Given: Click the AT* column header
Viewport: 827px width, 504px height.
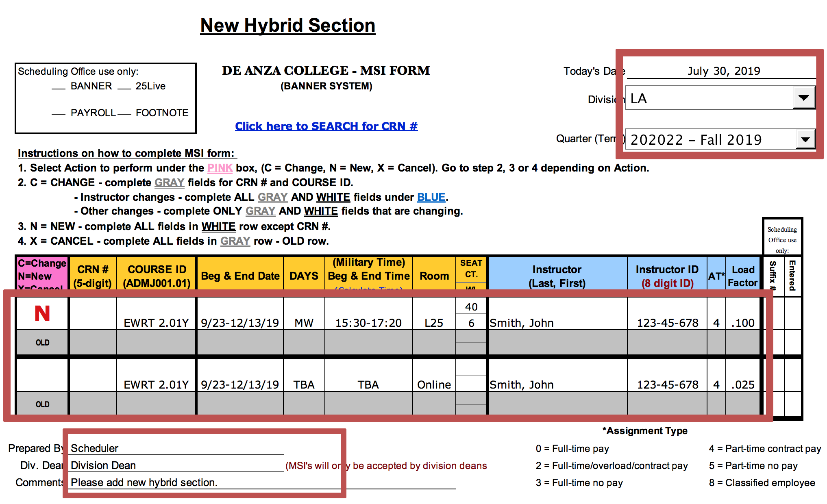Looking at the screenshot, I should [x=716, y=276].
